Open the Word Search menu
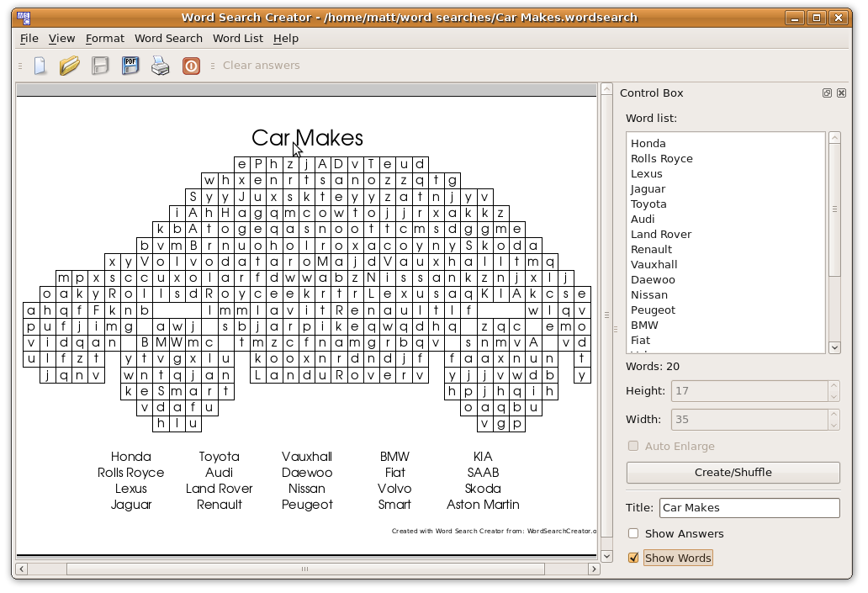Viewport: 868px width, 593px height. coord(168,39)
